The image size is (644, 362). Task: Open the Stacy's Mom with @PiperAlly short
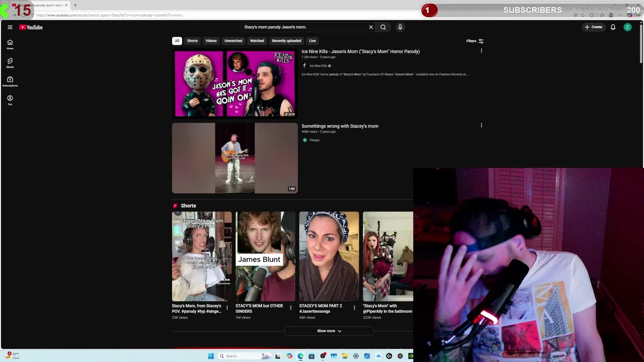[x=388, y=256]
